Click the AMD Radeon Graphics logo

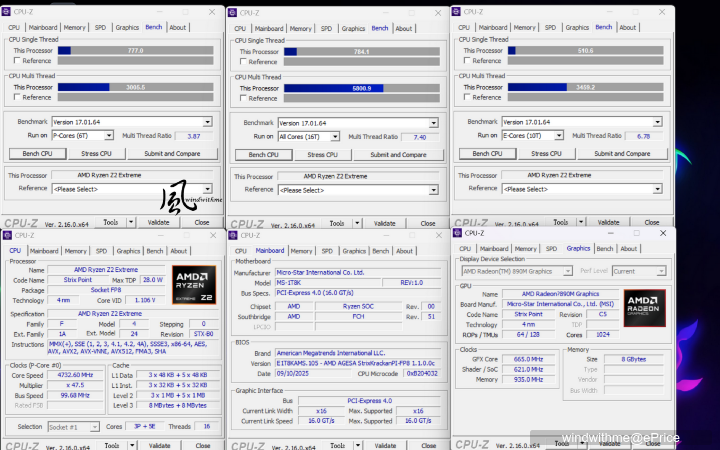click(x=644, y=309)
